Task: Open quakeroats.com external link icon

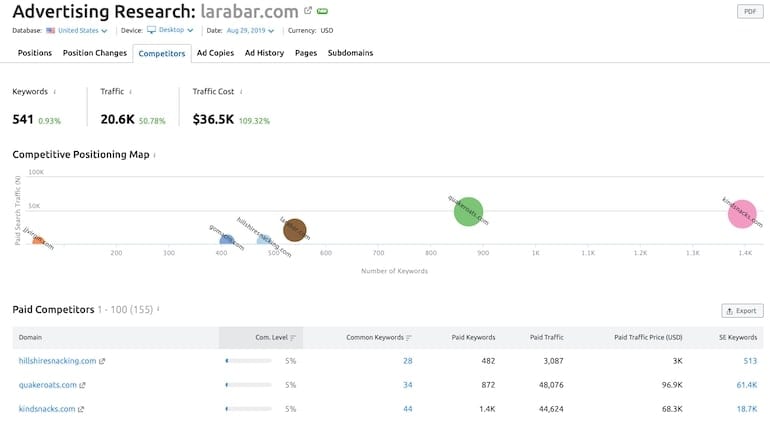Action: 82,385
